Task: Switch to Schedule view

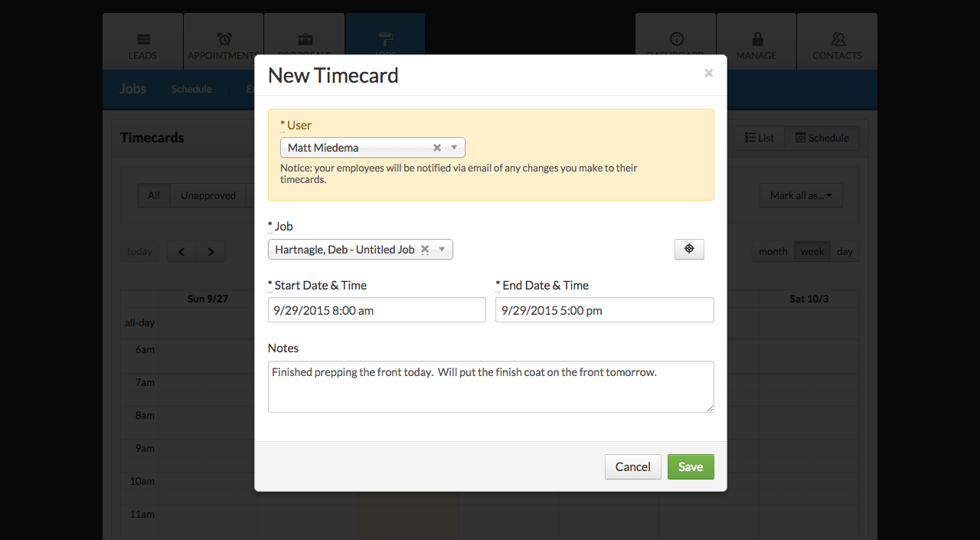Action: pyautogui.click(x=822, y=138)
